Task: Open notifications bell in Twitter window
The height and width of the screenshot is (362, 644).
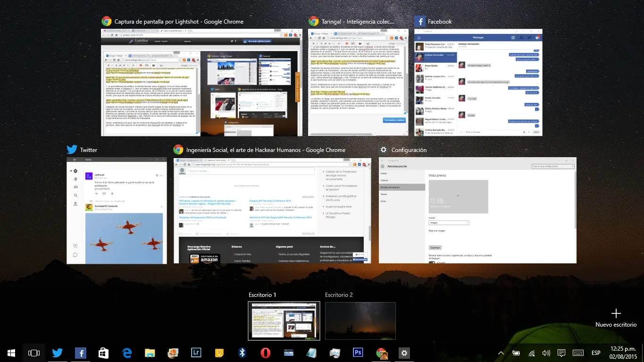Action: point(75,179)
